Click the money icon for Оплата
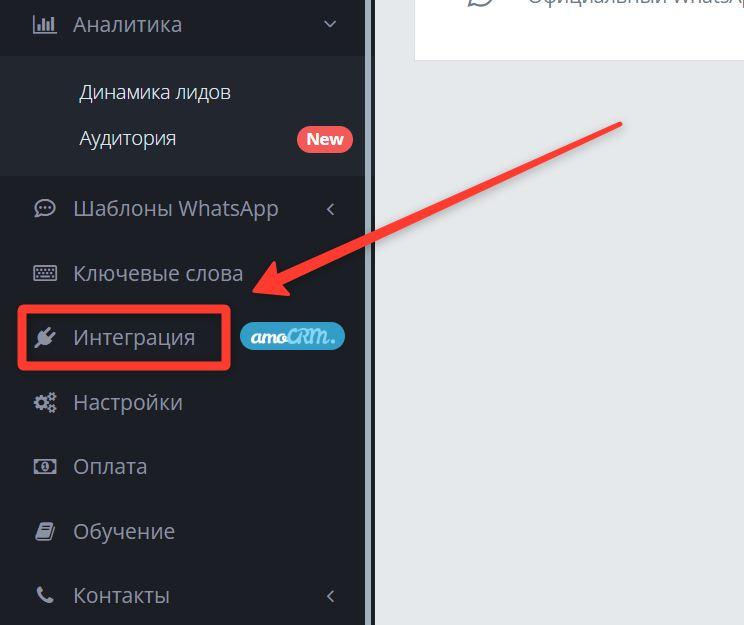 point(45,466)
